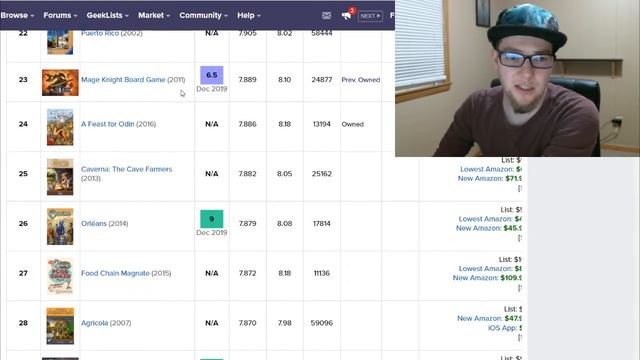Click Puerto Rico box thumbnail

pyautogui.click(x=60, y=42)
